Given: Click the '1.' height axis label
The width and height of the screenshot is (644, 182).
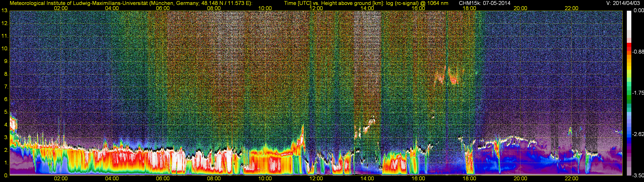Looking at the screenshot, I should [x=6, y=163].
